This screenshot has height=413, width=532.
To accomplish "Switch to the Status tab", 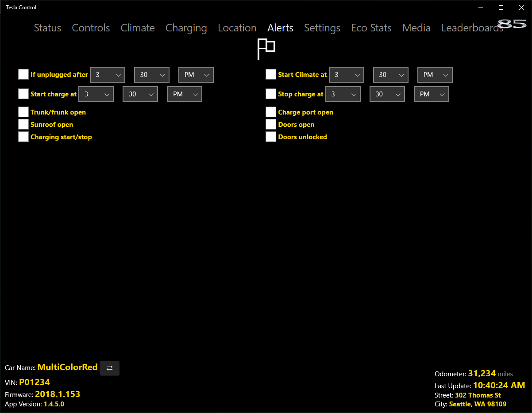I will [x=47, y=28].
